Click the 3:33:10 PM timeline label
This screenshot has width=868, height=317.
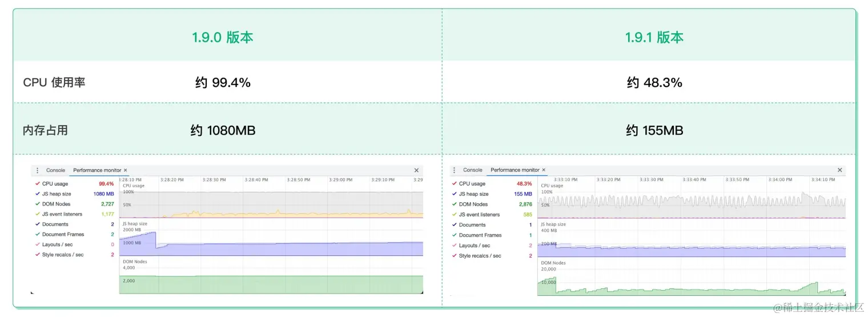(x=565, y=179)
